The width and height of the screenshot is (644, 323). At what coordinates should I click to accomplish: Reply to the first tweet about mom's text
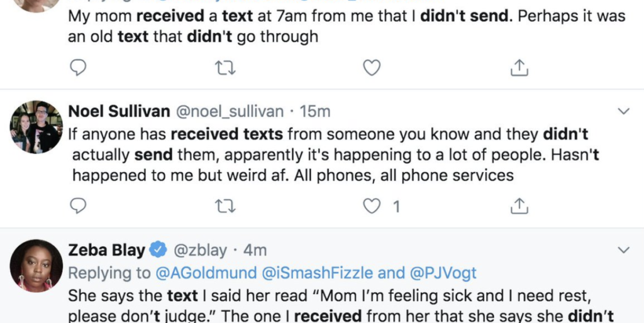point(77,67)
